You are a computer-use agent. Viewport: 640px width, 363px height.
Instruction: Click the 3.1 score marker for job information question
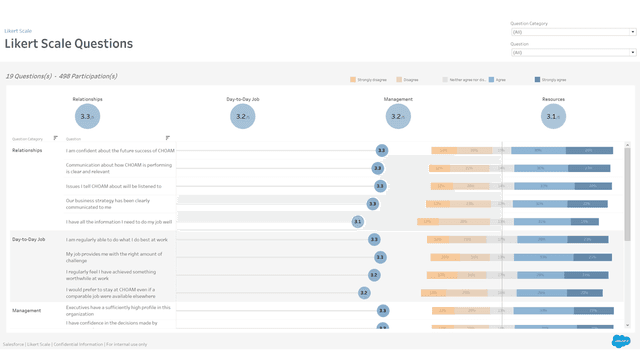click(358, 222)
